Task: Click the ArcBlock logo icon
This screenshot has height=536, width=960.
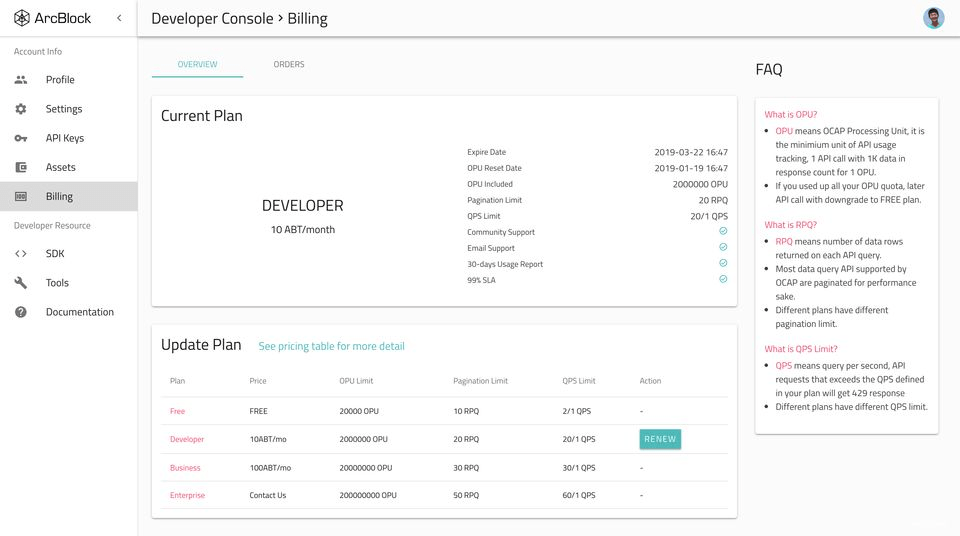Action: [22, 18]
